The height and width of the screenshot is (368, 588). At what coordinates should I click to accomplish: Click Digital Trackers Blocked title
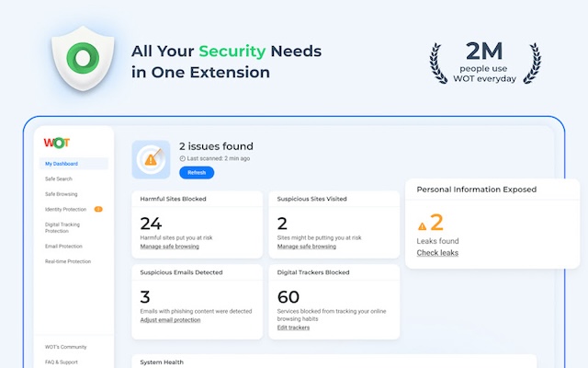pyautogui.click(x=313, y=272)
